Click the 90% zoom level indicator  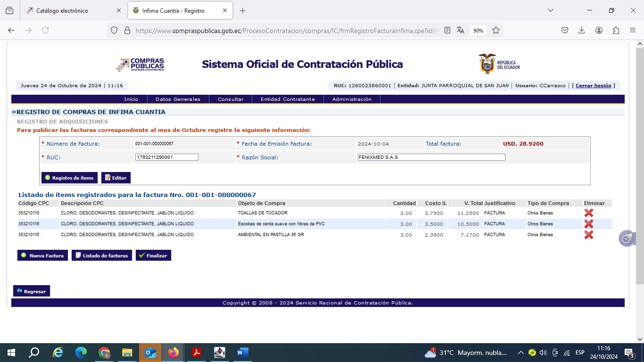[x=478, y=30]
